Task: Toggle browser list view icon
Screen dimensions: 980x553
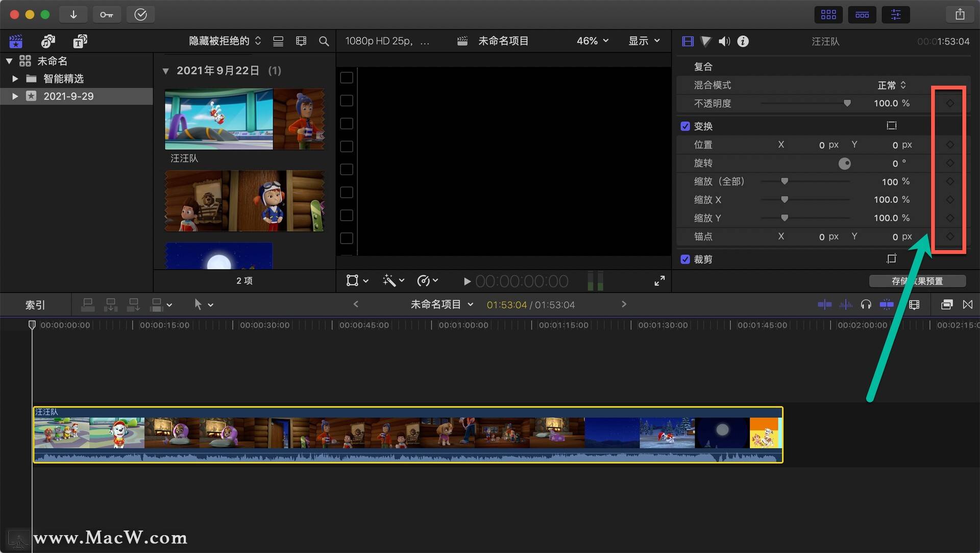Action: tap(278, 41)
